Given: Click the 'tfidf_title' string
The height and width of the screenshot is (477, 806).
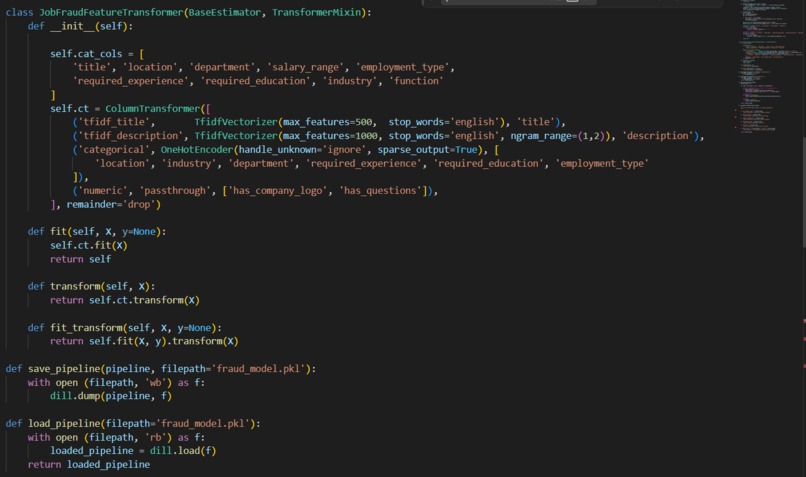Looking at the screenshot, I should pyautogui.click(x=116, y=122).
